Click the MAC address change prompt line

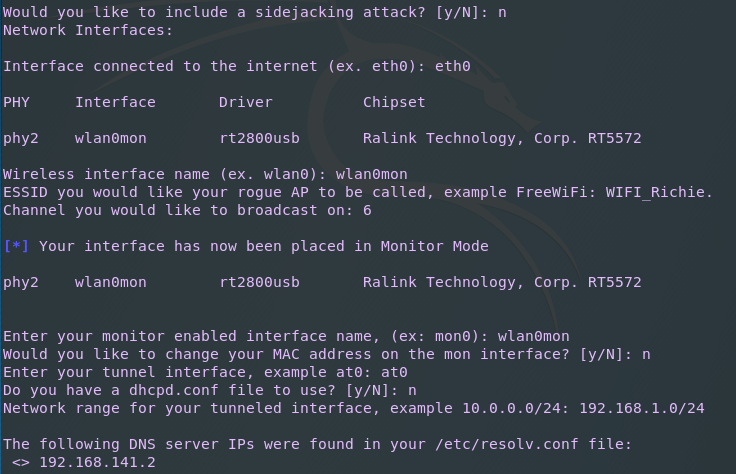tap(326, 354)
